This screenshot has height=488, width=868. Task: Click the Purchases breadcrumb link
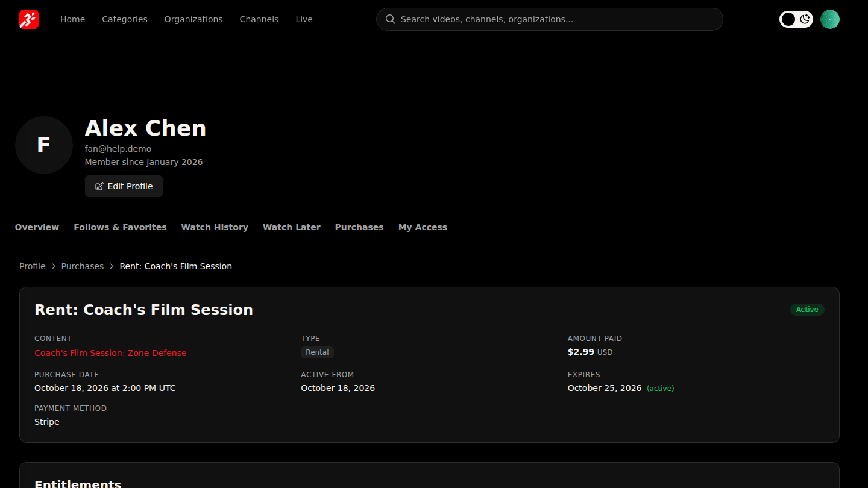click(83, 266)
